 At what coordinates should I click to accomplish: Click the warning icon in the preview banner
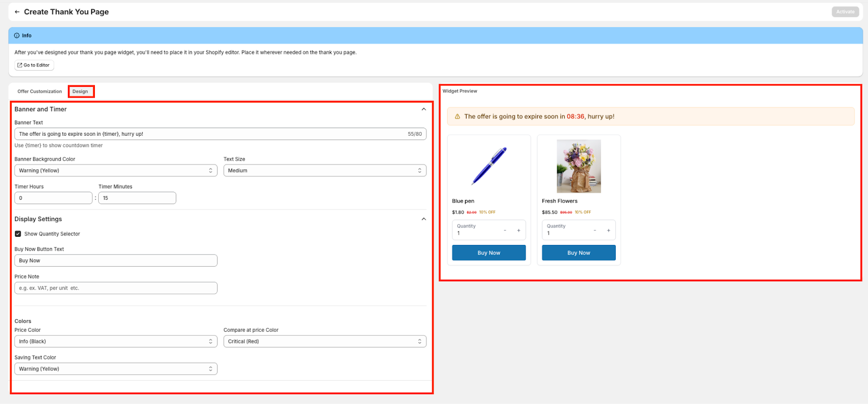(x=457, y=117)
